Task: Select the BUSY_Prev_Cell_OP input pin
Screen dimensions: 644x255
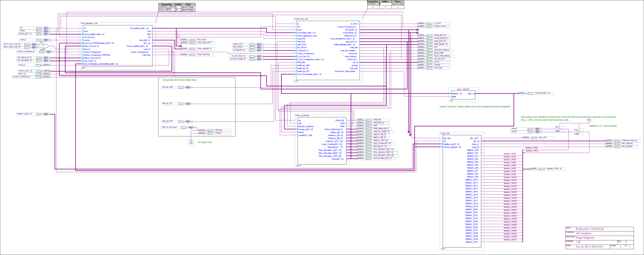Action: pos(27,44)
